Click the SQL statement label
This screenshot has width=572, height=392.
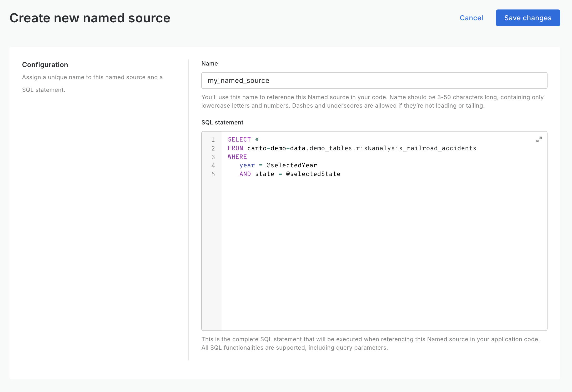coord(222,123)
